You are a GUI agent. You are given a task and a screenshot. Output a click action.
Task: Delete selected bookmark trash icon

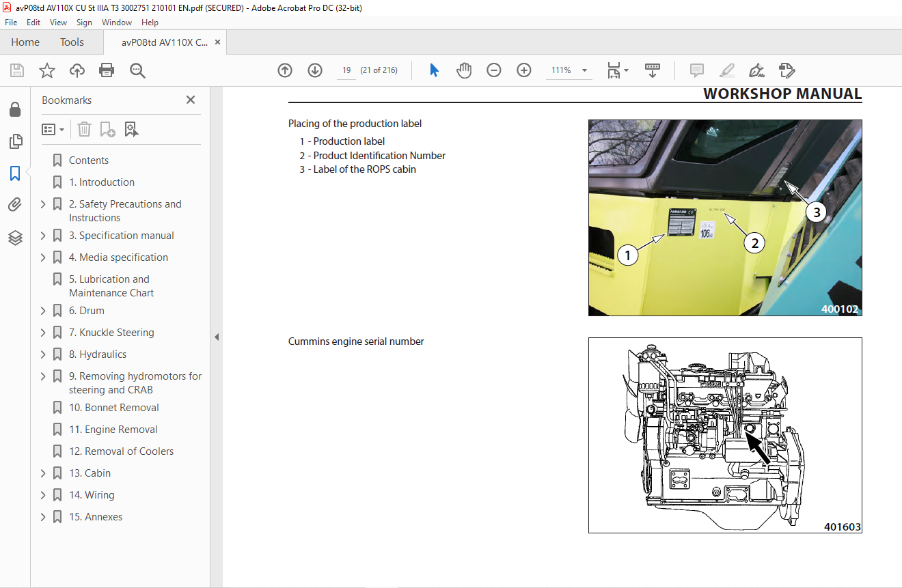click(84, 129)
